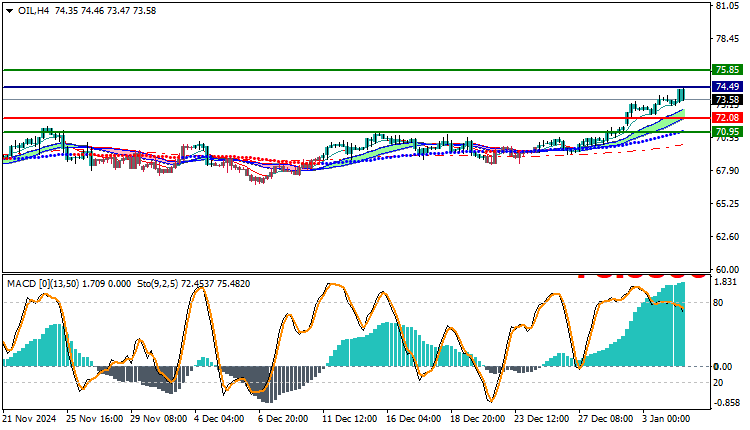Click the tallest MACD histogram bar at right
Image resolution: width=750 pixels, height=430 pixels.
click(683, 324)
